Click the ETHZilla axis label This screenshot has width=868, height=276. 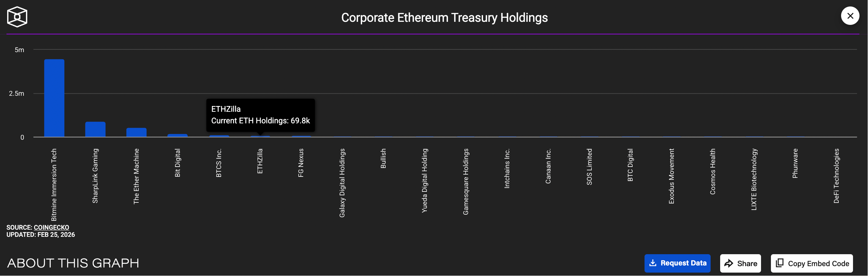(260, 161)
